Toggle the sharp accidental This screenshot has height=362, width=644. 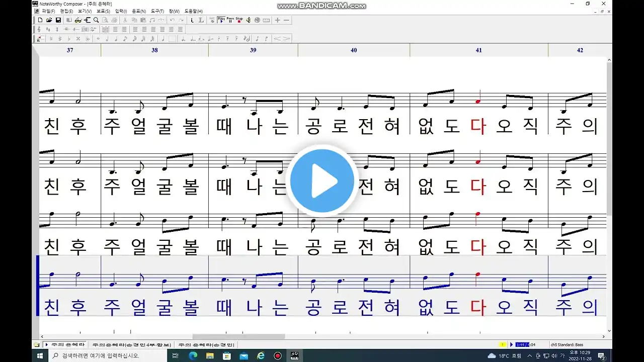click(x=60, y=39)
